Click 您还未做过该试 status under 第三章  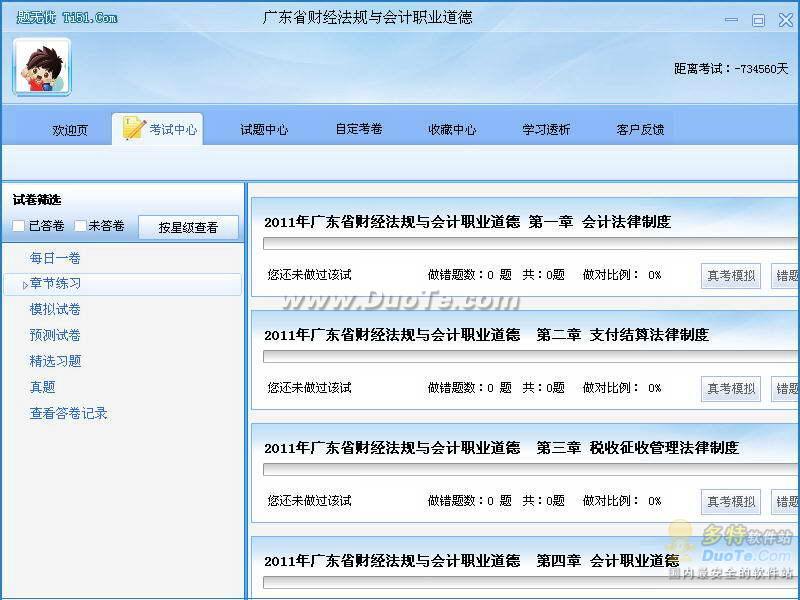point(310,502)
